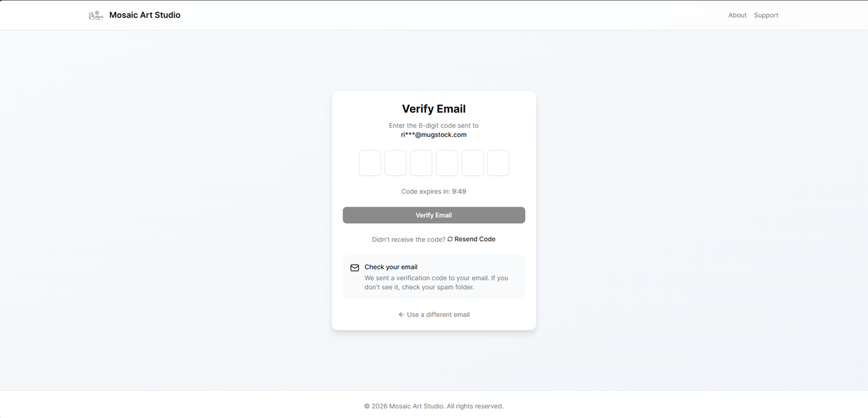Screen dimensions: 868x418
Task: Click Use a different email
Action: (438, 314)
